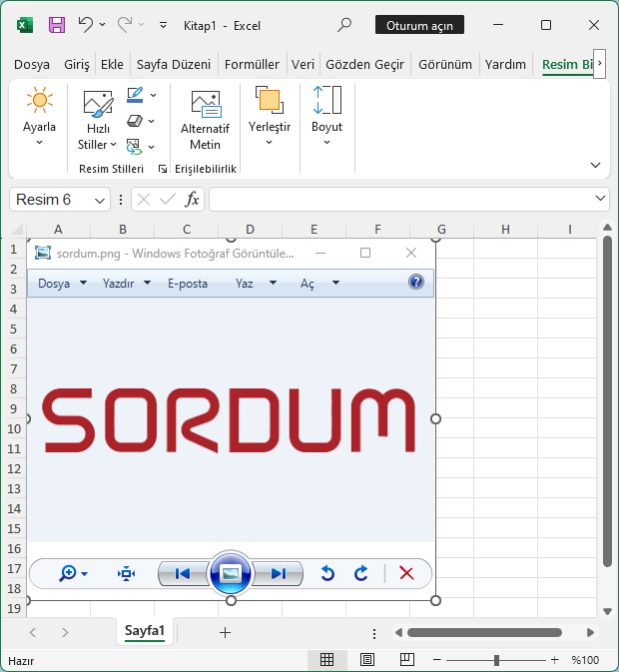This screenshot has height=672, width=619.
Task: Save the workbook with the floppy disk icon
Action: point(57,25)
